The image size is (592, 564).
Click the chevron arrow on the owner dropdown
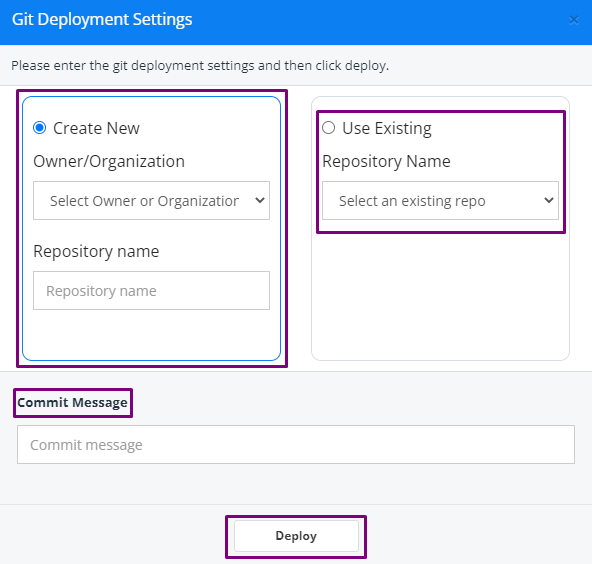(260, 200)
